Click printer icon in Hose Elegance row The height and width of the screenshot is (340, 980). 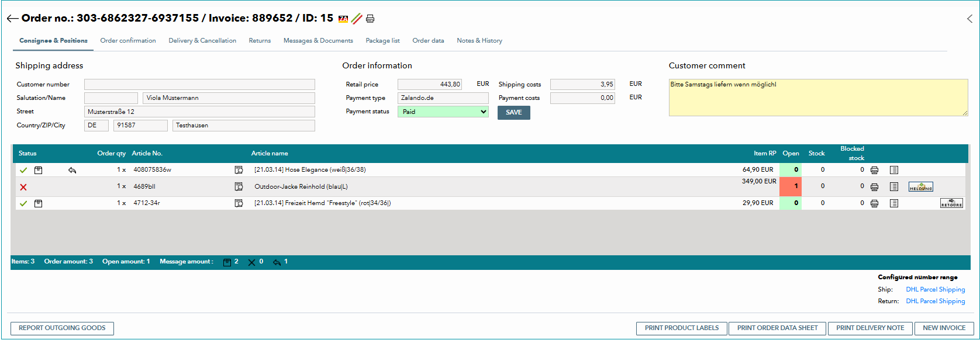(x=874, y=170)
